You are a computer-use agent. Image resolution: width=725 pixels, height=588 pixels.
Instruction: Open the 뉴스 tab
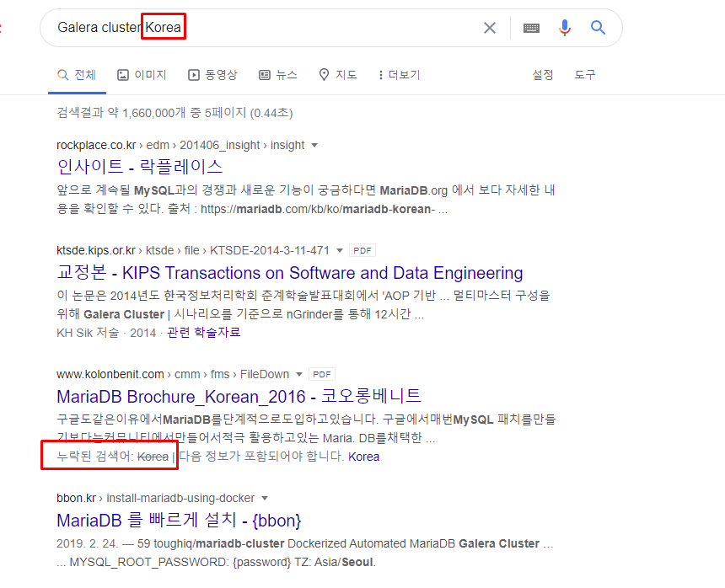tap(278, 75)
